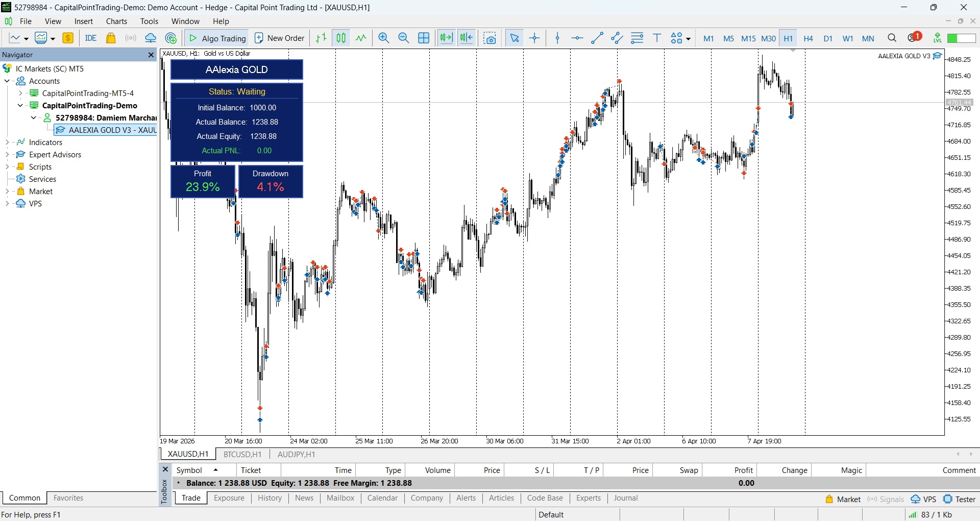The height and width of the screenshot is (521, 980).
Task: Open the Charts menu
Action: tap(116, 21)
